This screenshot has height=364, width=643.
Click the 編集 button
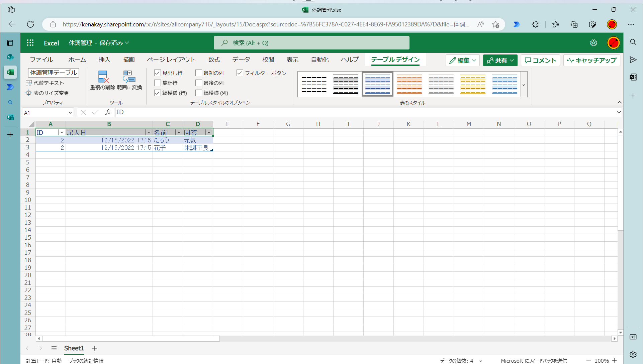pyautogui.click(x=462, y=60)
